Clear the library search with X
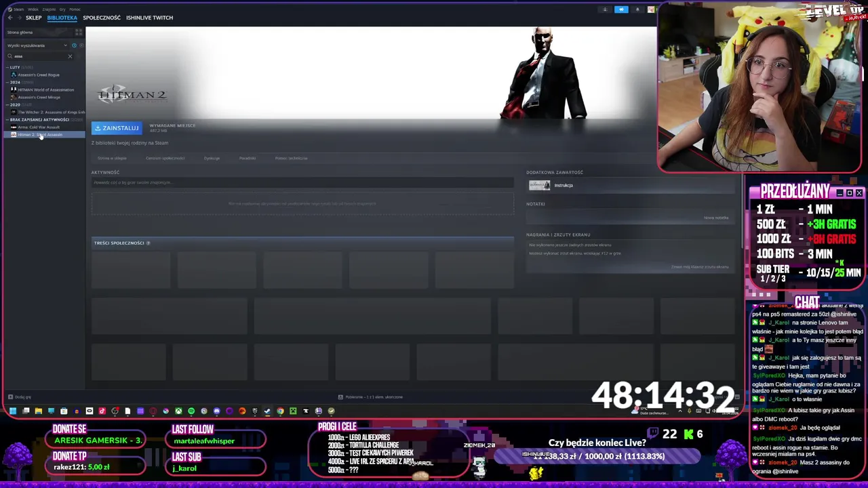 [x=70, y=56]
